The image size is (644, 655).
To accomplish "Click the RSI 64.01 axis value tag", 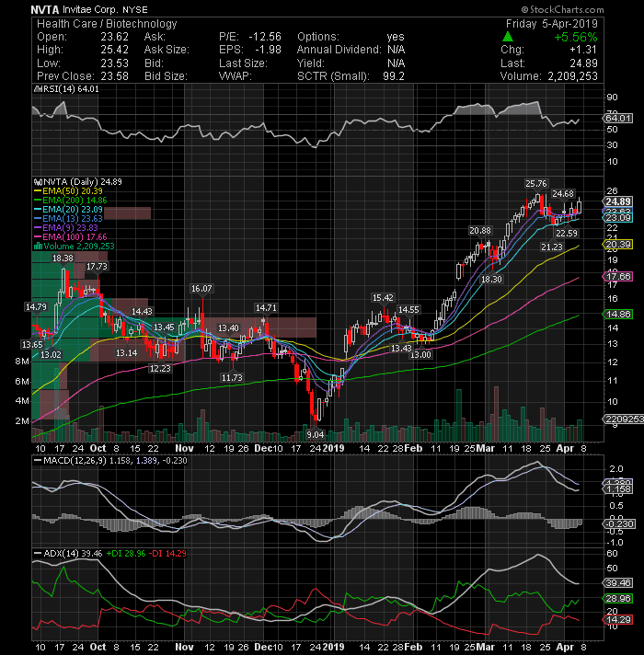I will click(x=618, y=119).
